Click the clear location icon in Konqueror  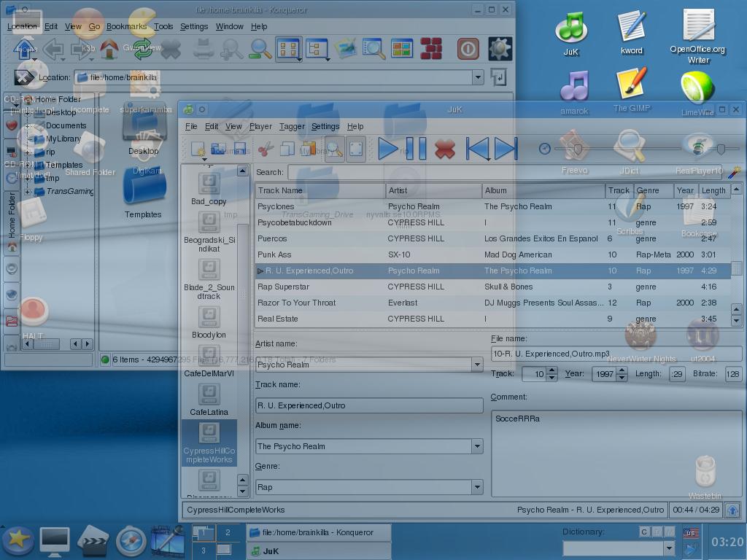click(23, 77)
